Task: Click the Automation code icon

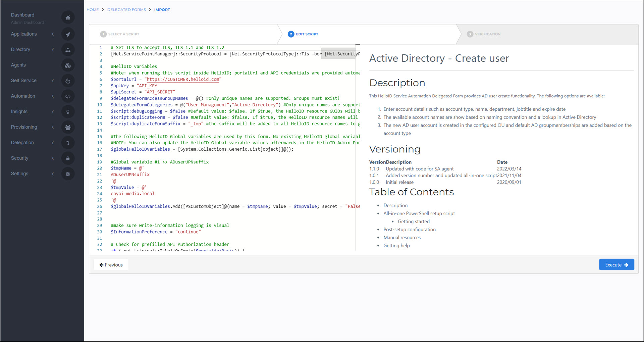Action: point(68,96)
